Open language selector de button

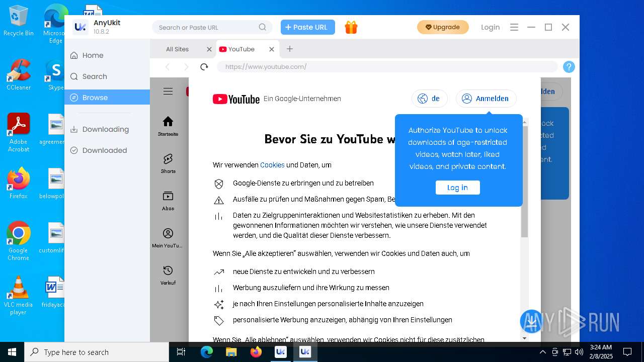click(x=430, y=99)
